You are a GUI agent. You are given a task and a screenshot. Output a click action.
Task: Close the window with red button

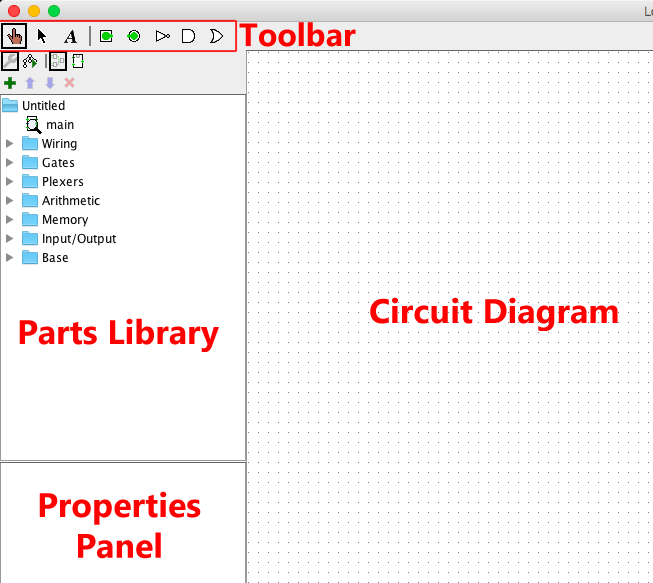(14, 11)
